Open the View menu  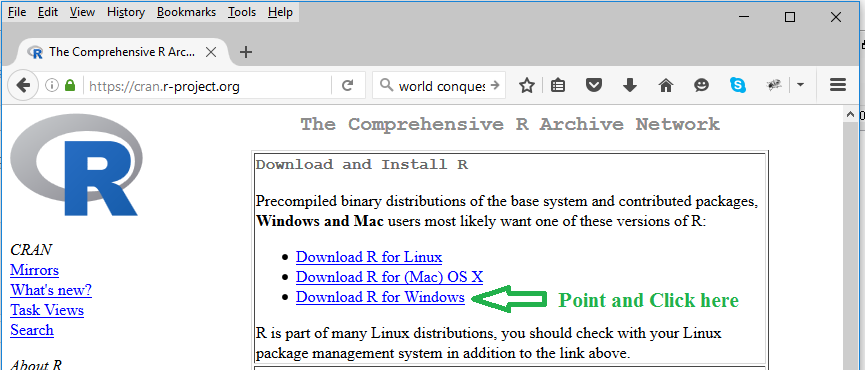pyautogui.click(x=82, y=12)
